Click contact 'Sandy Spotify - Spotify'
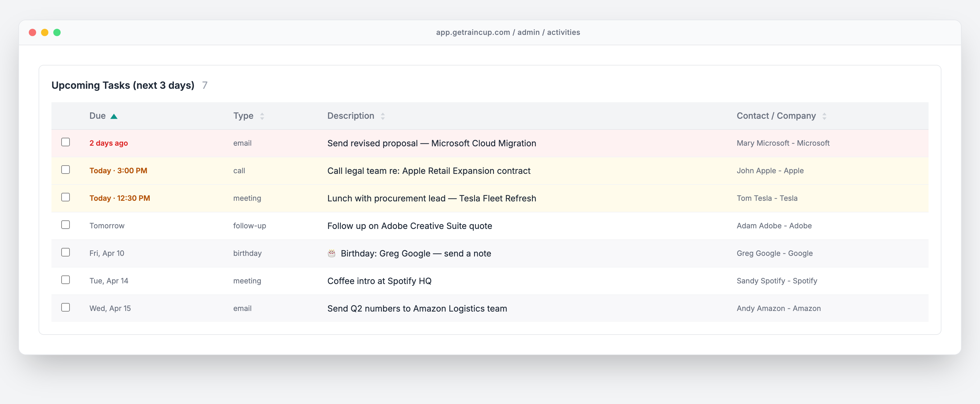The image size is (980, 404). click(777, 281)
